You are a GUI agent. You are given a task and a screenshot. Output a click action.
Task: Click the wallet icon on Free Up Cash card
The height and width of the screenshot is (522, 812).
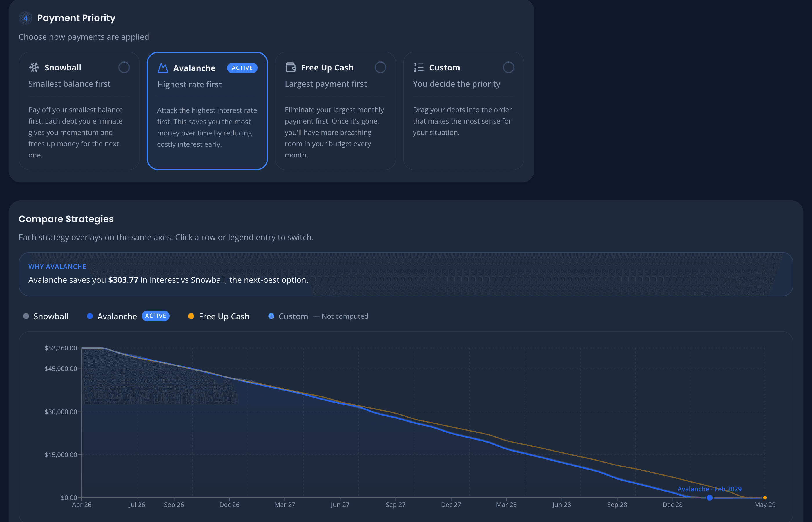pyautogui.click(x=290, y=67)
